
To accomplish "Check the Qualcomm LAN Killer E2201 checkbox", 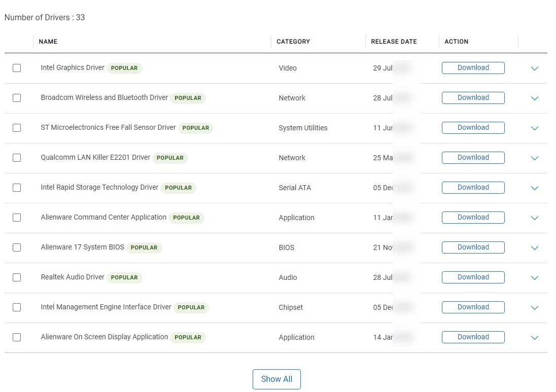I will 17,158.
